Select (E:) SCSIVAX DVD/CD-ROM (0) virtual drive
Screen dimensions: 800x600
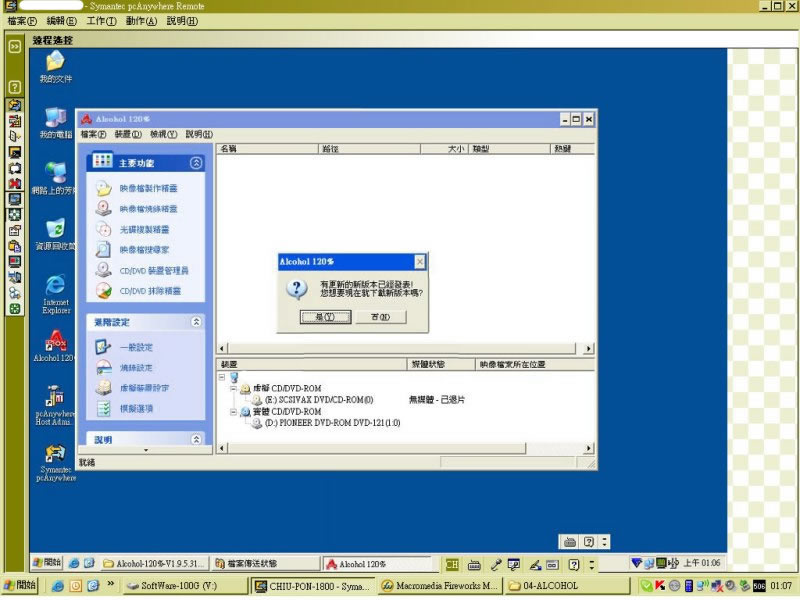(x=319, y=399)
